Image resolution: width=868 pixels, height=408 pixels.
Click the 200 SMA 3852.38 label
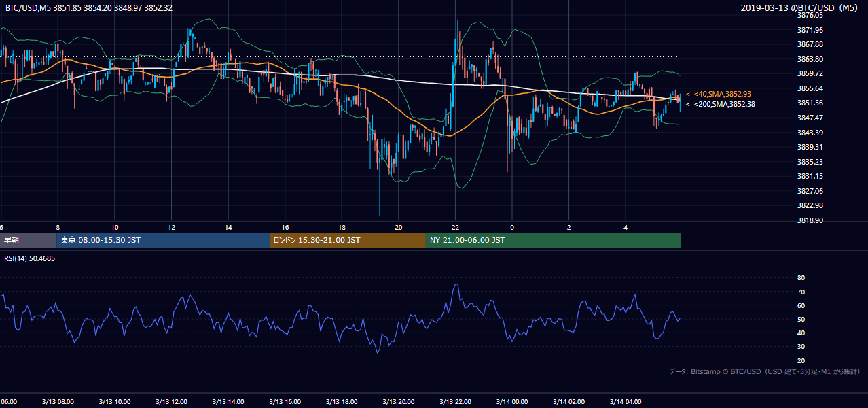coord(720,104)
